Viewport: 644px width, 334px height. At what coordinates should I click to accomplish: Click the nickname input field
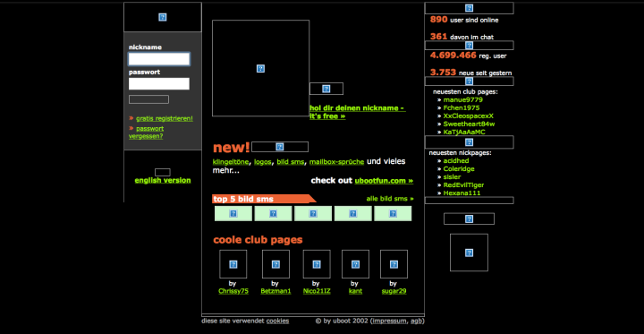tap(159, 59)
